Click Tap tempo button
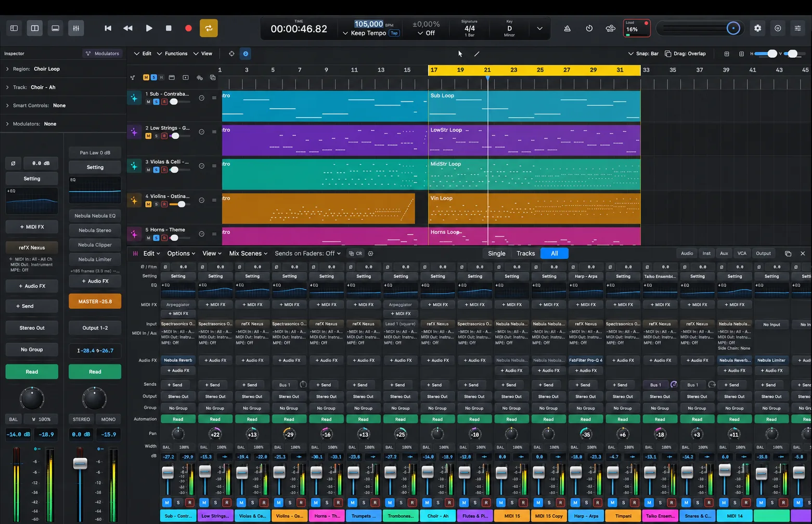 click(x=394, y=33)
